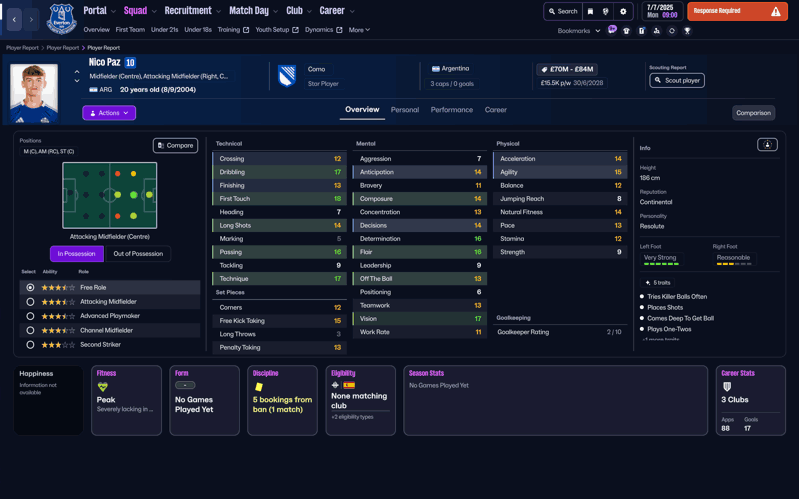Viewport: 799px width, 499px height.
Task: Open settings via the gear icon
Action: tap(623, 12)
